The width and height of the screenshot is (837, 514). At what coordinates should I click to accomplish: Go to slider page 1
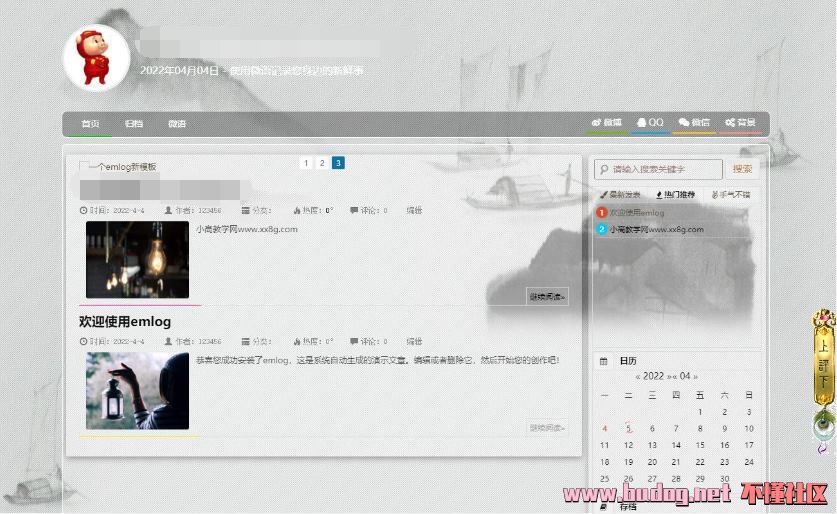306,163
